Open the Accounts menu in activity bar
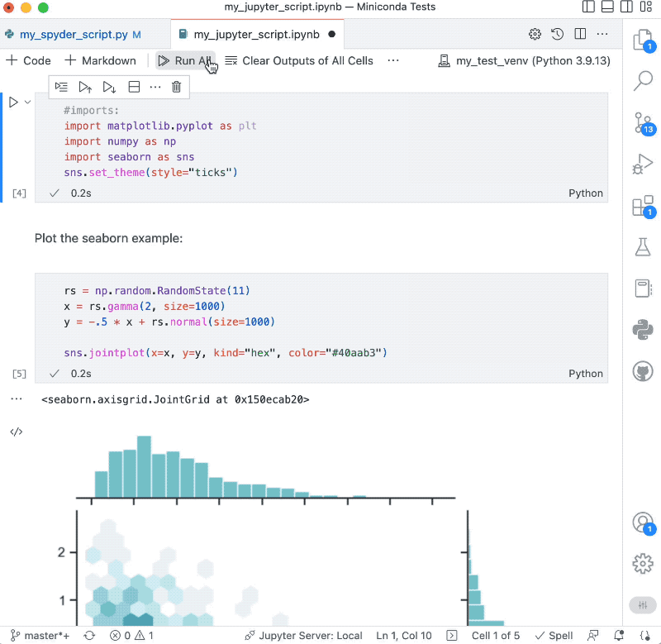 coord(643,523)
